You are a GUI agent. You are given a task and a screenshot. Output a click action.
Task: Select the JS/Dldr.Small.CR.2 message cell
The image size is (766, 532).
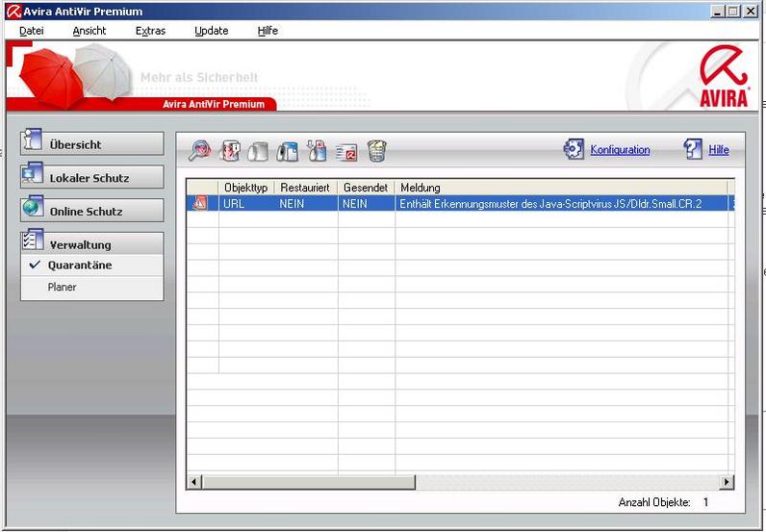[x=561, y=204]
